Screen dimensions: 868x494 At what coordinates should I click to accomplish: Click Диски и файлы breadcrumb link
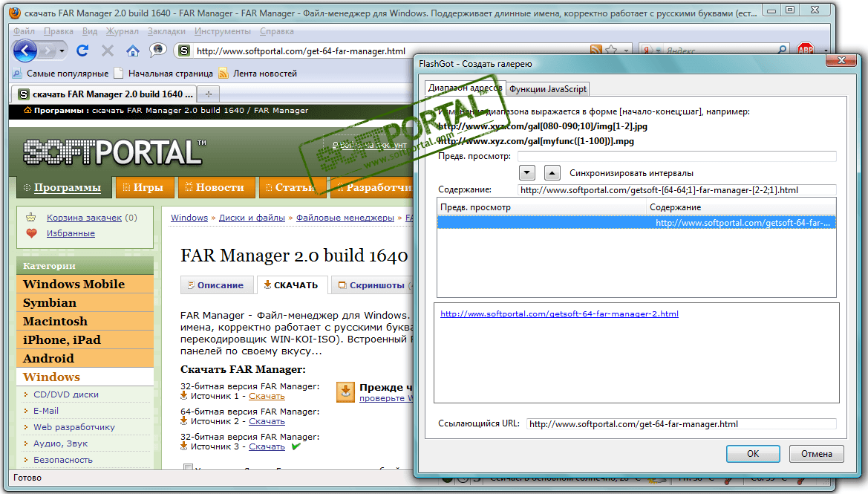pos(252,218)
